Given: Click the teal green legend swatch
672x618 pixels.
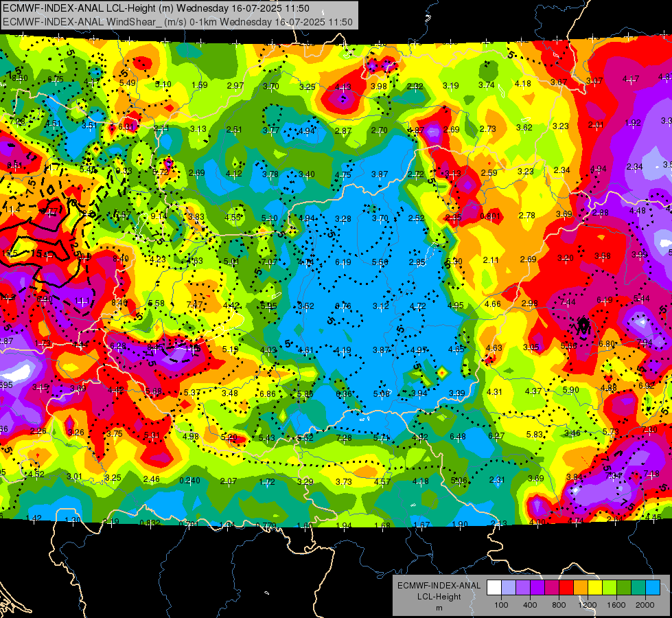Looking at the screenshot, I should [x=638, y=588].
